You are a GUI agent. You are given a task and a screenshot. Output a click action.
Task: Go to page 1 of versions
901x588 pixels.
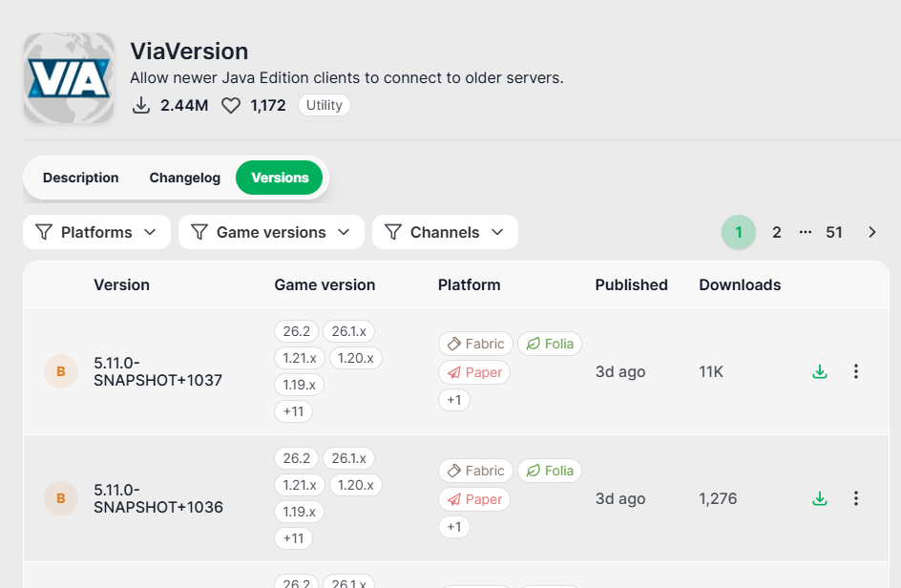[739, 232]
